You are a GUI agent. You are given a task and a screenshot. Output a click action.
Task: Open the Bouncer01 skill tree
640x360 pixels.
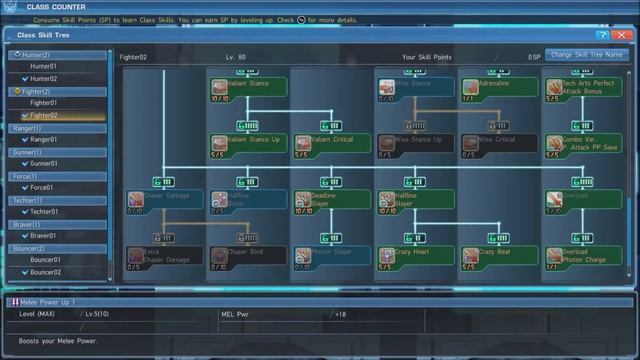tap(45, 260)
